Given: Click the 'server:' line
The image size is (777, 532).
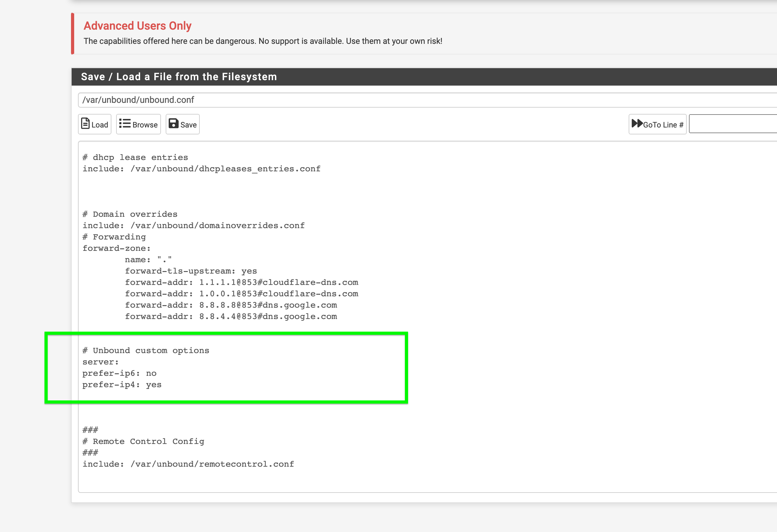Looking at the screenshot, I should (x=101, y=362).
